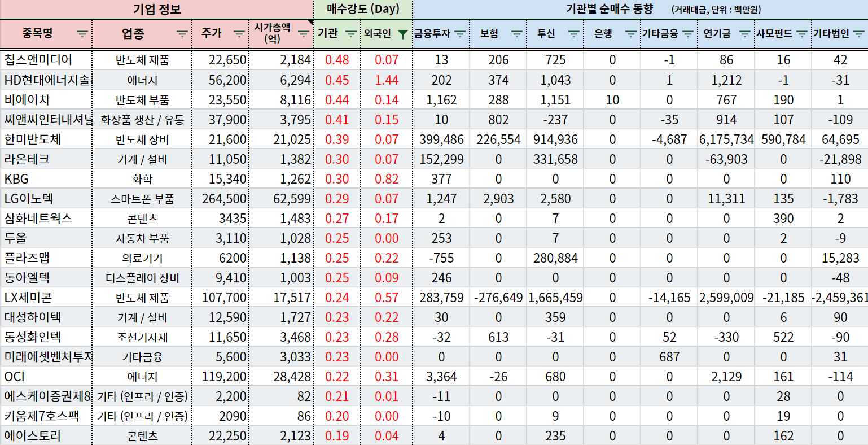Open filter dropdown for 주가 column

tap(239, 34)
